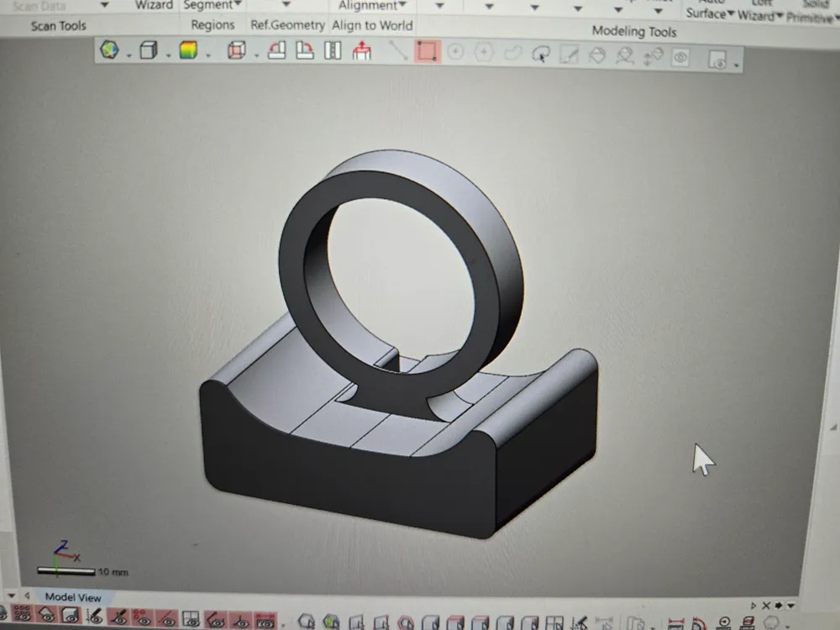
Task: Click the Measure Radius icon
Action: click(724, 623)
